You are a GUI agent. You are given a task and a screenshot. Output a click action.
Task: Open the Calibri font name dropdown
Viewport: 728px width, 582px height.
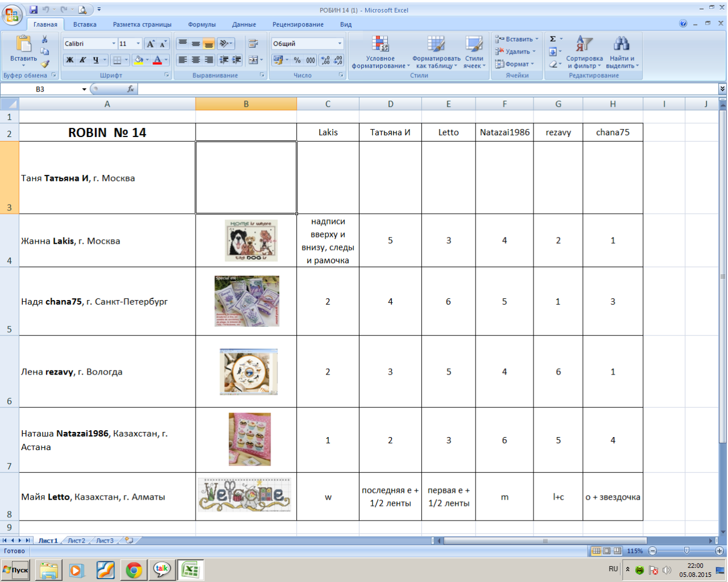click(x=114, y=44)
